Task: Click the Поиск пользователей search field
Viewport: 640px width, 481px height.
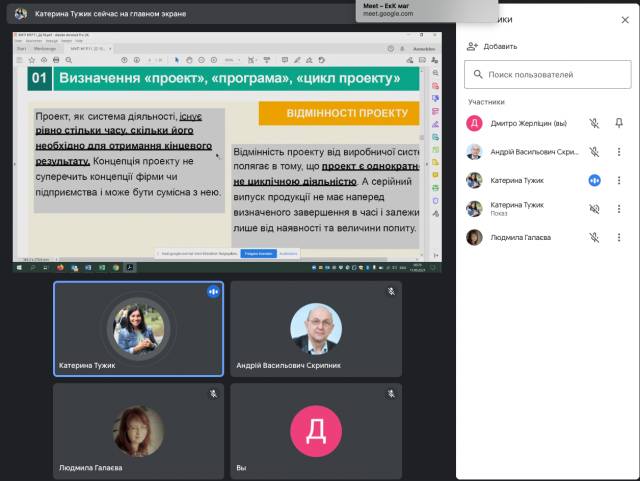Action: click(550, 75)
